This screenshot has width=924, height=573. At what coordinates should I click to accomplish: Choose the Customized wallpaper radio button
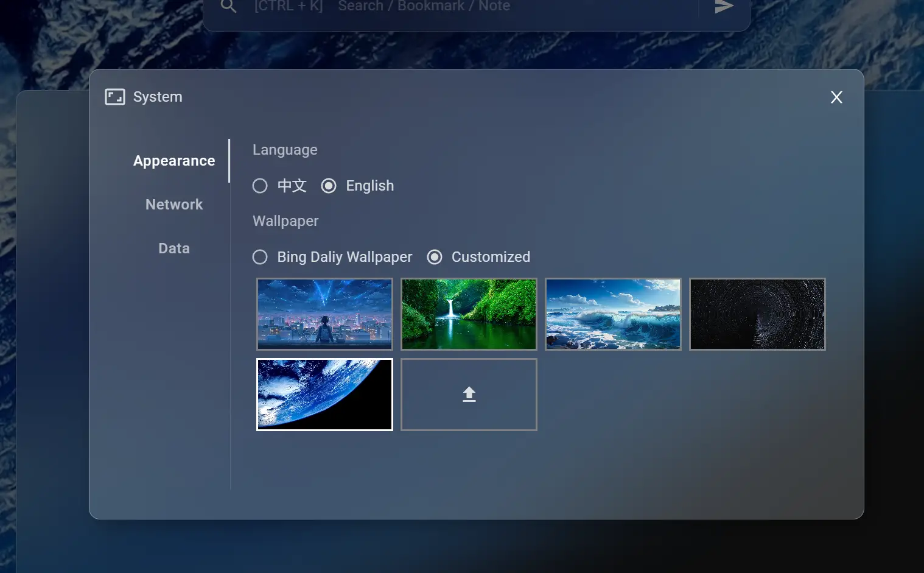click(435, 257)
